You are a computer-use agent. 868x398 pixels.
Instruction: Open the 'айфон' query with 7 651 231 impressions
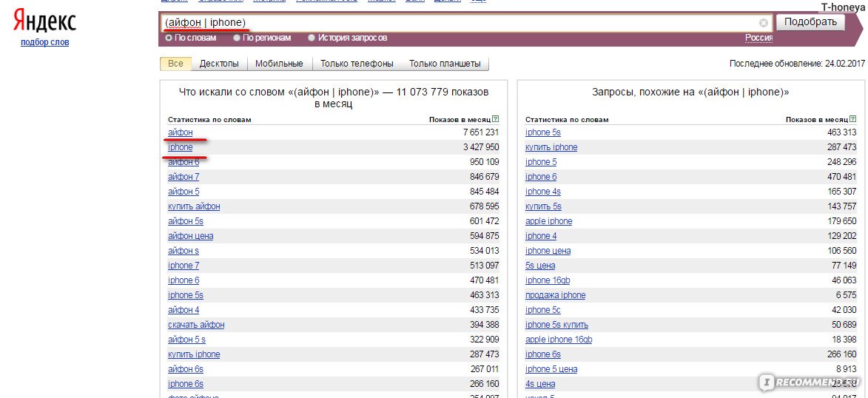[181, 132]
